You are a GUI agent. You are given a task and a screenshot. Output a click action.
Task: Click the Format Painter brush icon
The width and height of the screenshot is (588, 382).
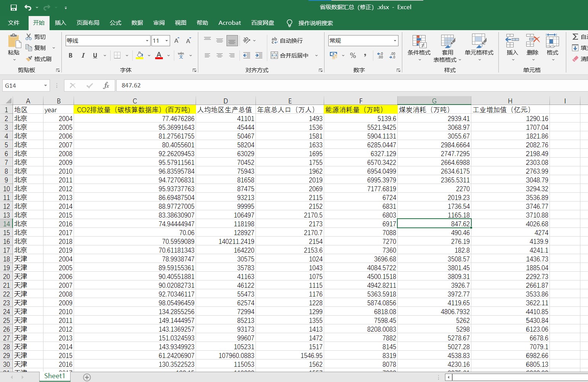coord(29,59)
